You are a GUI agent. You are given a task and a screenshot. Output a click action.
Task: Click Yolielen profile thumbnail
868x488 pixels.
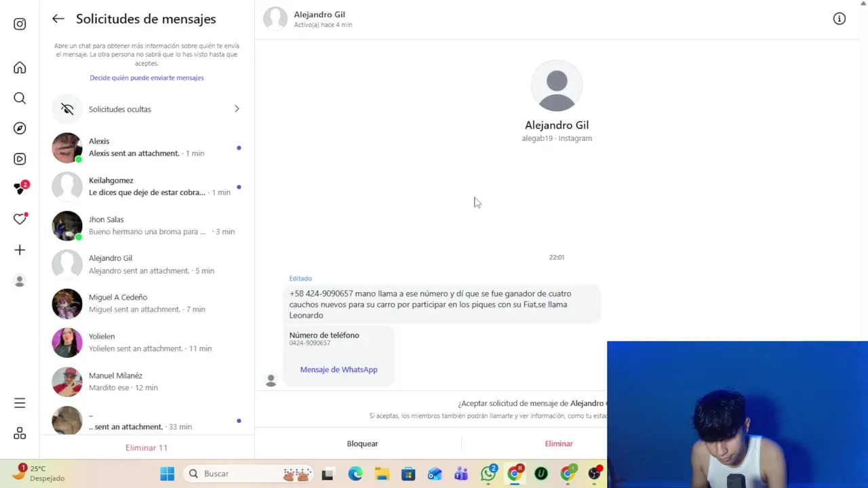click(x=67, y=342)
